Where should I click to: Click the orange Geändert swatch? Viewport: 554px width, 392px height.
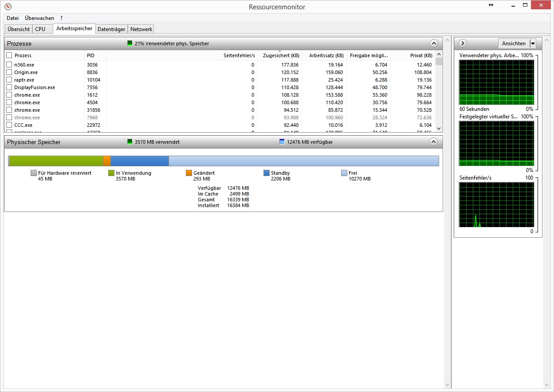coord(189,173)
